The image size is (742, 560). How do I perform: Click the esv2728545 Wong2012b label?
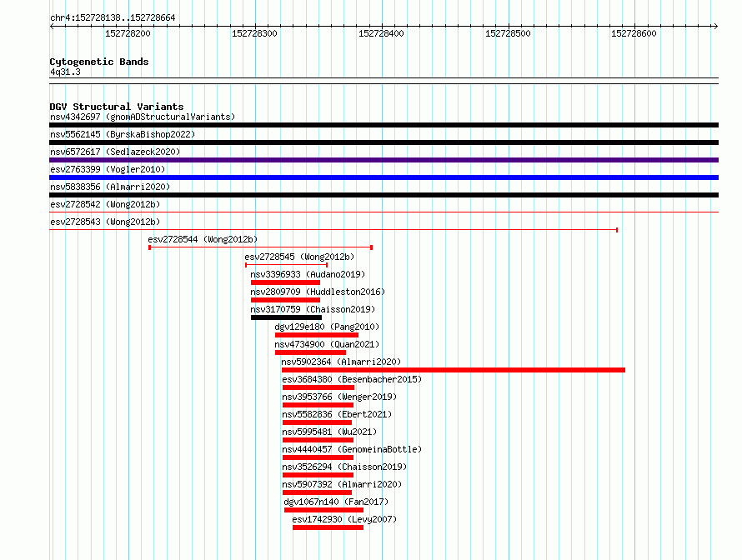299,257
